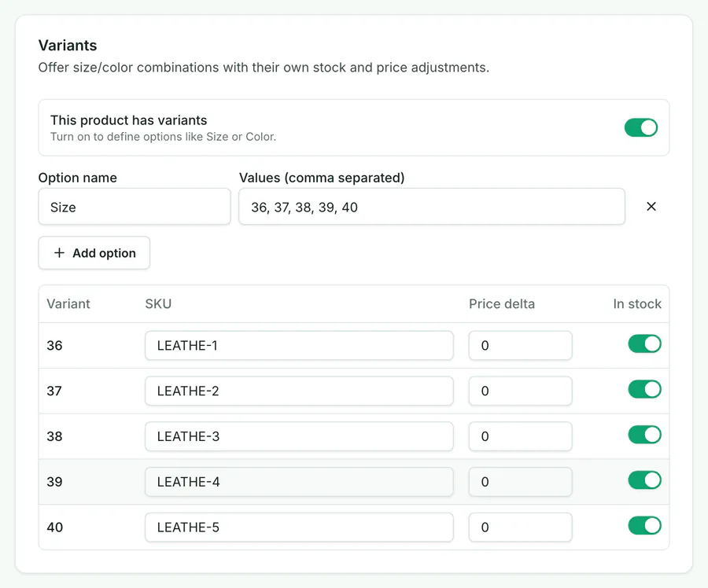Edit SKU field LEATHE-4
This screenshot has width=708, height=588.
click(299, 482)
